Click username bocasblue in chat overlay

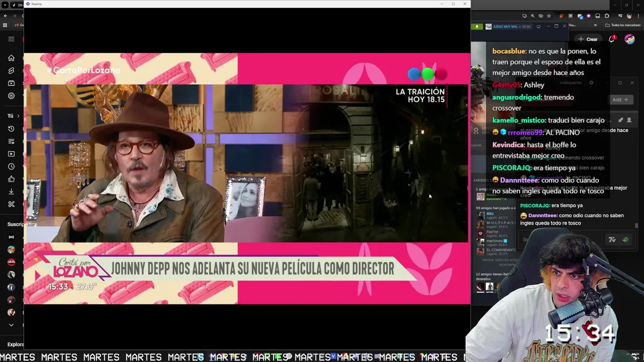pos(509,51)
